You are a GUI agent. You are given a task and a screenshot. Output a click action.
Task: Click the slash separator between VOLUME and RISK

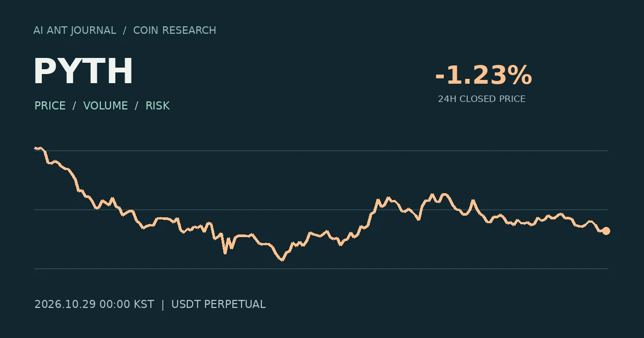click(x=137, y=106)
